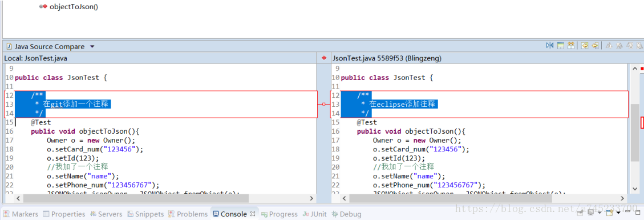Image resolution: width=644 pixels, height=220 pixels.
Task: Switch to the Progress tab
Action: [x=280, y=214]
